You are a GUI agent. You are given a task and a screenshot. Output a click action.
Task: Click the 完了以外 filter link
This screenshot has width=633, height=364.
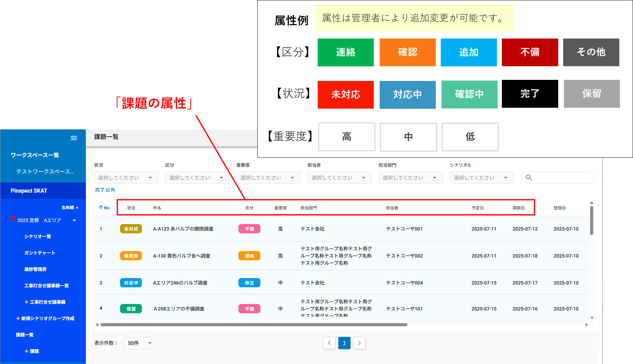(x=105, y=190)
